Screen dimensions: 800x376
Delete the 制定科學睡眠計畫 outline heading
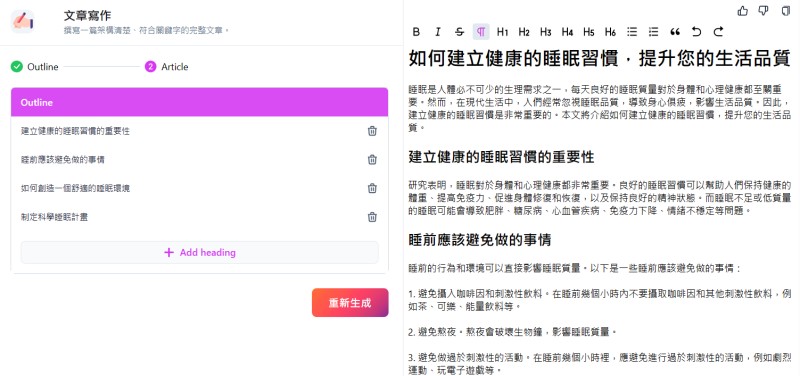click(372, 217)
